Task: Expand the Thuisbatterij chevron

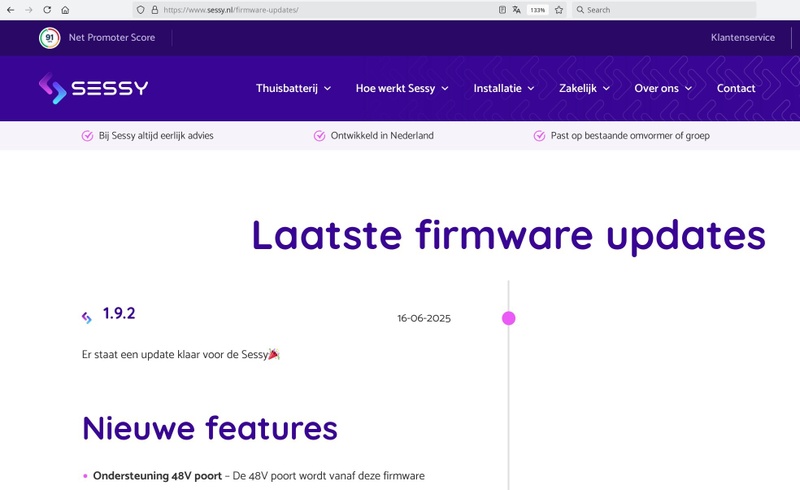Action: point(328,89)
